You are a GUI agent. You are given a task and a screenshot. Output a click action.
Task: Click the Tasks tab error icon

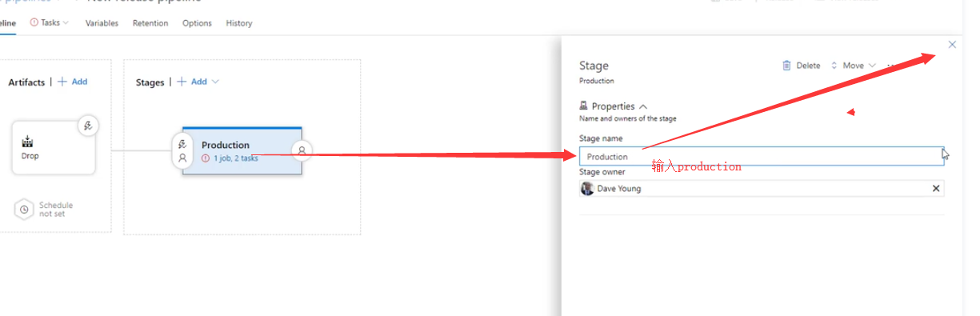(34, 23)
